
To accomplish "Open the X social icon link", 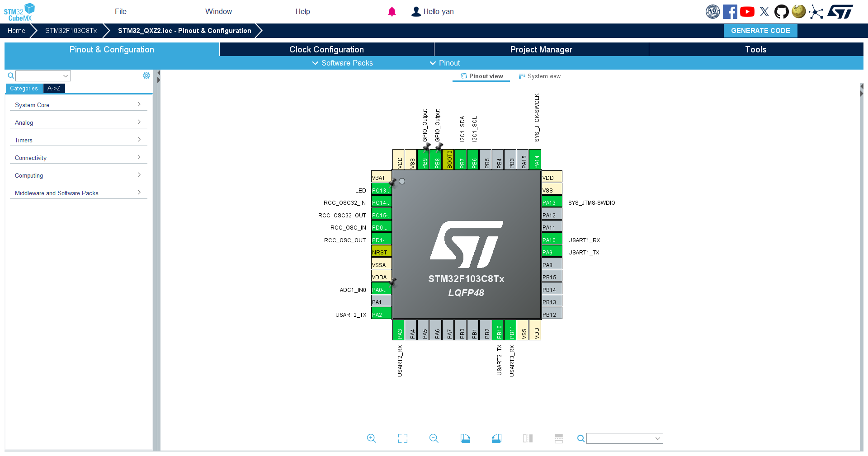I will point(764,12).
